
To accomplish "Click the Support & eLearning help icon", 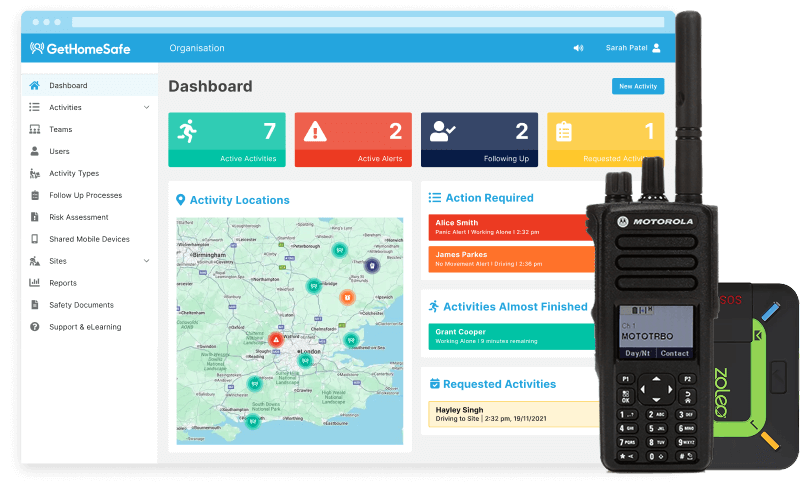I will pyautogui.click(x=35, y=327).
